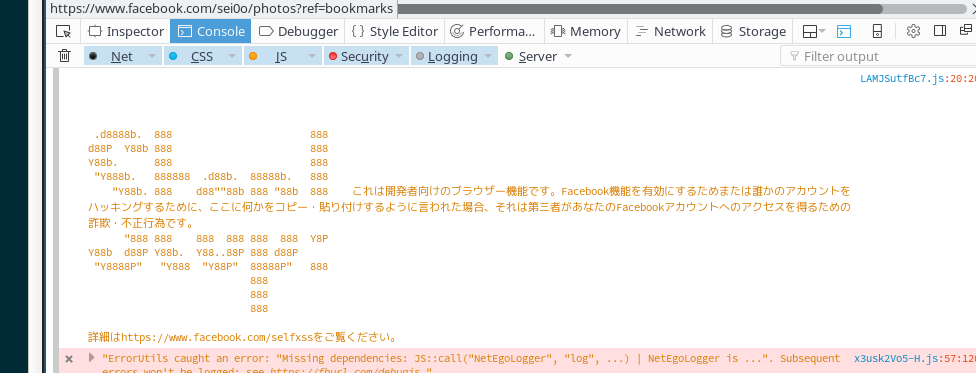Screen dimensions: 976x373
Task: Dock the tools to the browser side
Action: pos(941,31)
